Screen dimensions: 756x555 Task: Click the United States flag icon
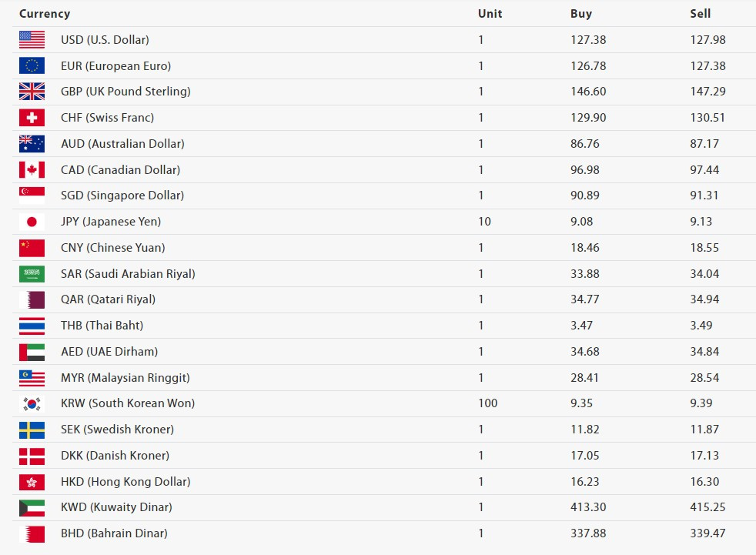tap(32, 39)
